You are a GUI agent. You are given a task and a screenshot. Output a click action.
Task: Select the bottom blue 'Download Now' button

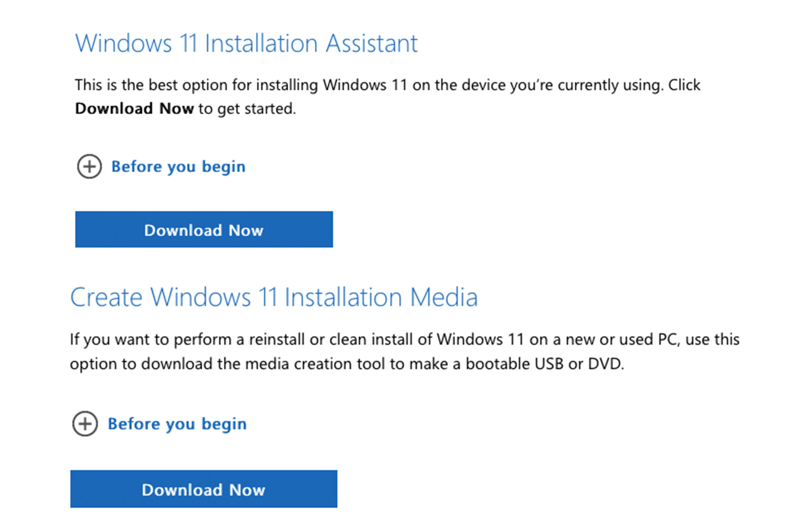(x=203, y=489)
